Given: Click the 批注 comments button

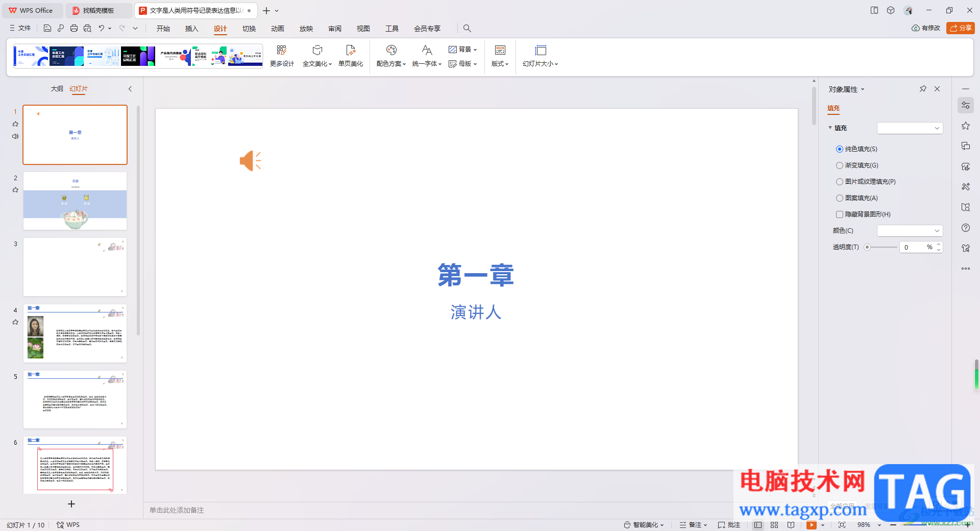Looking at the screenshot, I should pyautogui.click(x=729, y=525).
